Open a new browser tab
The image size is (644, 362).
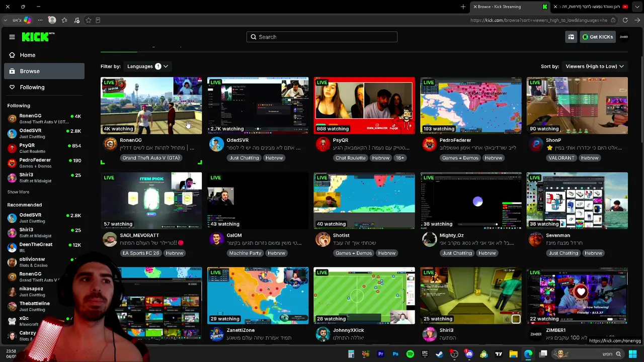point(463,7)
